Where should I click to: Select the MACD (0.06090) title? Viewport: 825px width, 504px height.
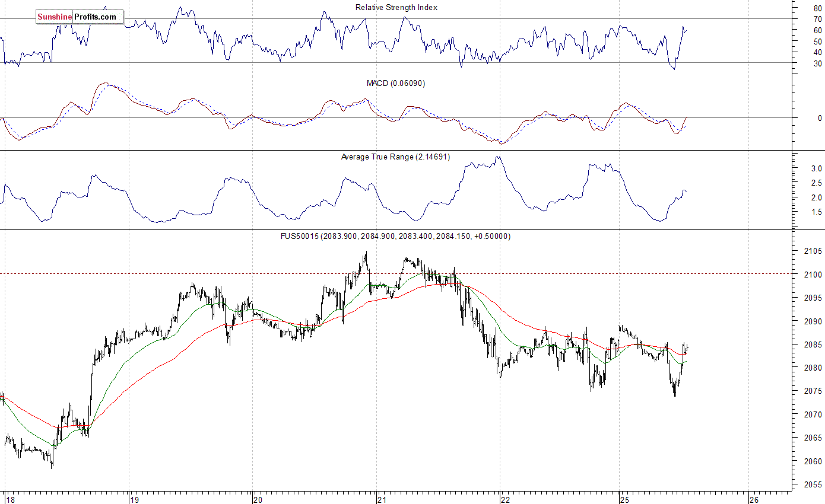pyautogui.click(x=396, y=84)
